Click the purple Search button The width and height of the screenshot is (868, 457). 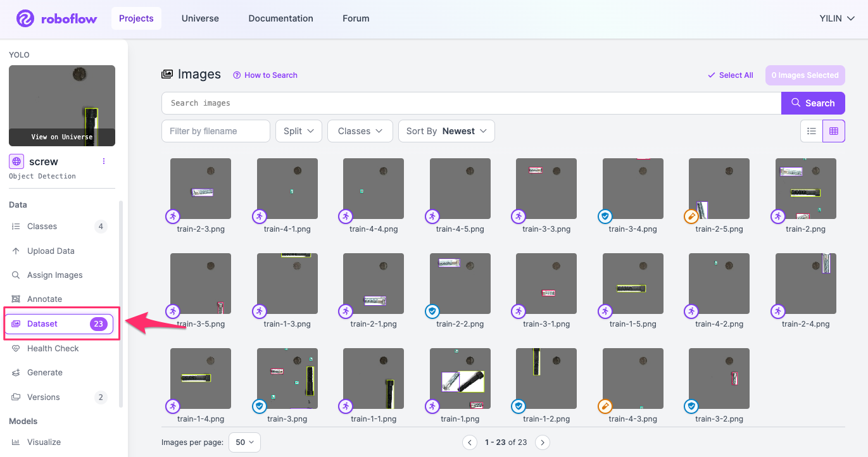click(813, 103)
